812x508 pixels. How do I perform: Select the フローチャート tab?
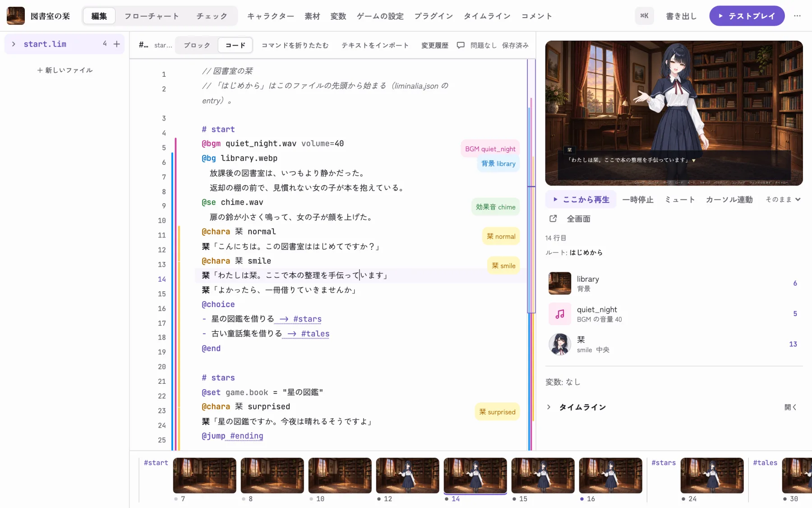152,16
